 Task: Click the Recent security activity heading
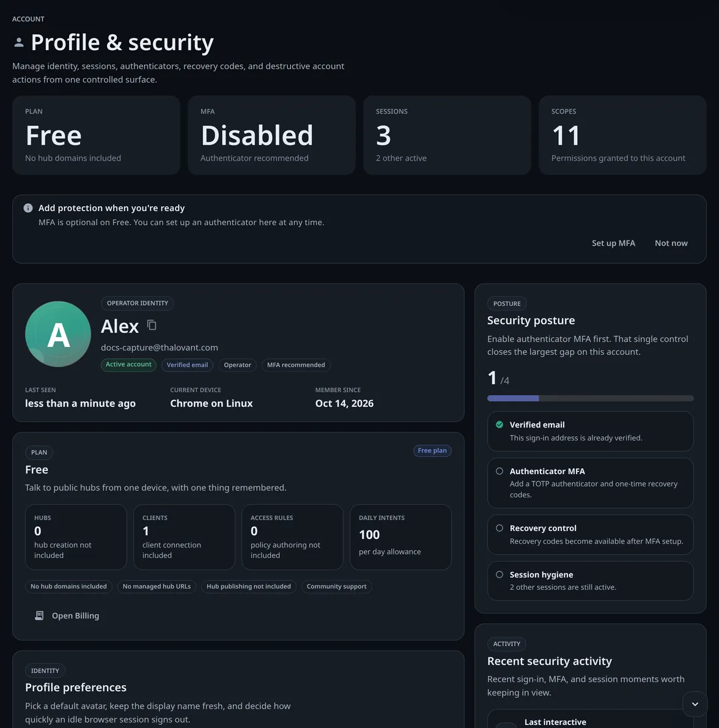549,661
